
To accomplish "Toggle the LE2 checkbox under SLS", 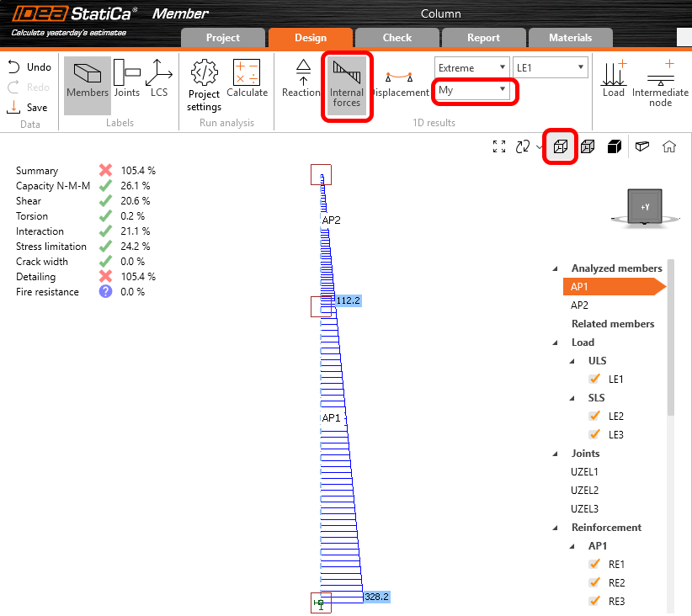I will pyautogui.click(x=594, y=417).
